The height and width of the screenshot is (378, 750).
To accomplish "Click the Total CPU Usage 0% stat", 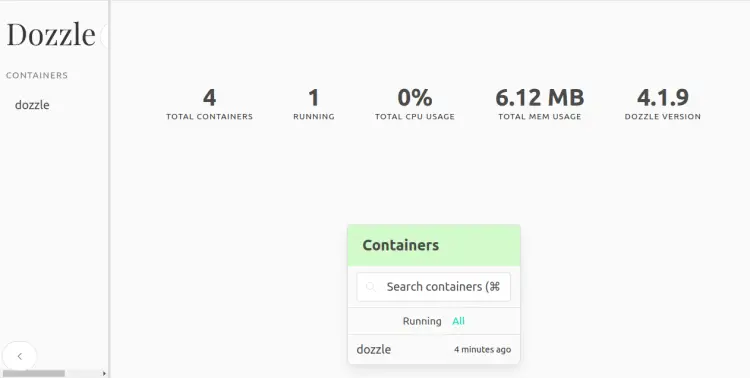I will [x=415, y=104].
